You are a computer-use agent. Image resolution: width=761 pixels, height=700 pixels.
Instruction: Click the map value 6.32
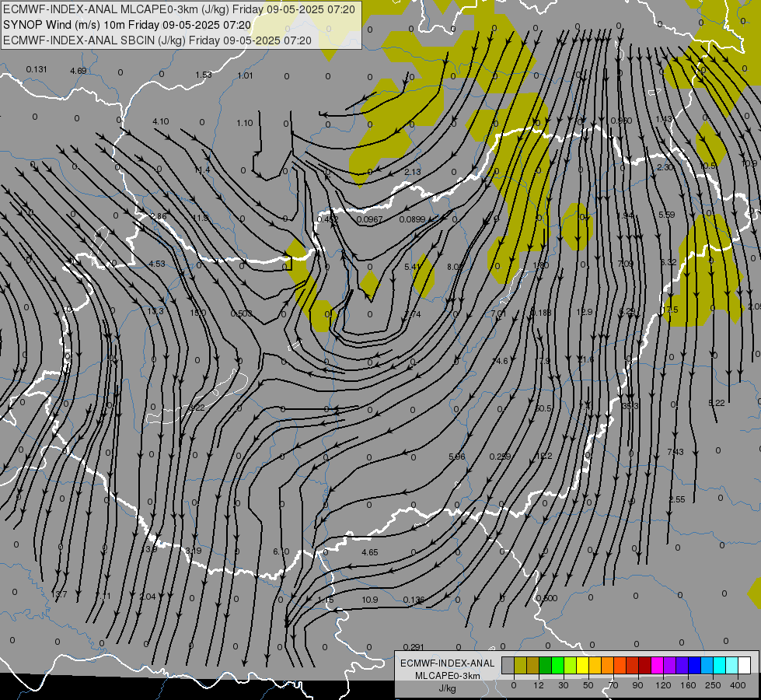click(668, 262)
